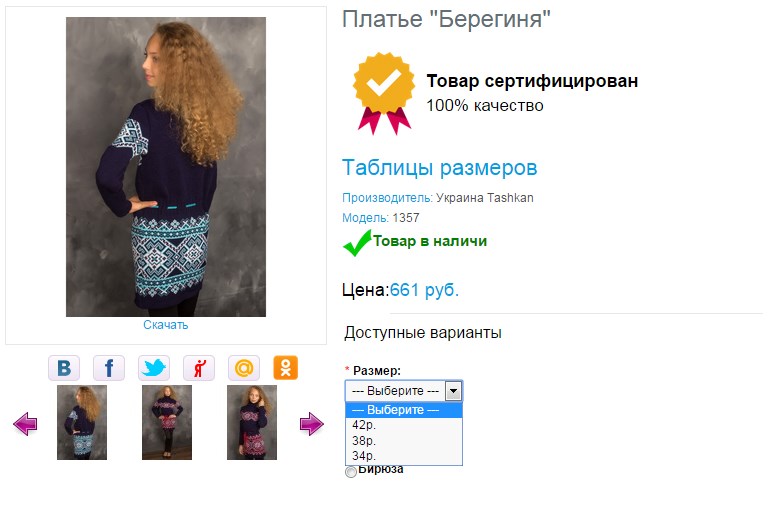Go to previous thumbnails with left arrow
Screen dimensions: 777x524
25,424
